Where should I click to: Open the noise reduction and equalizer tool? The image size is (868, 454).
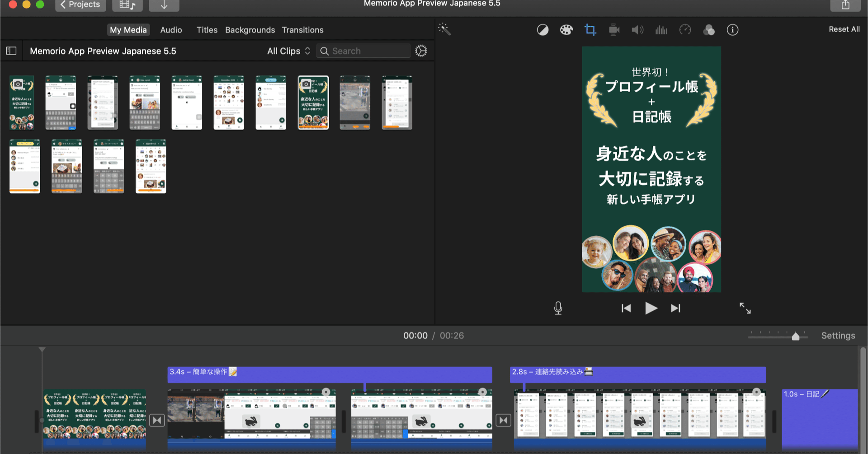click(x=661, y=30)
